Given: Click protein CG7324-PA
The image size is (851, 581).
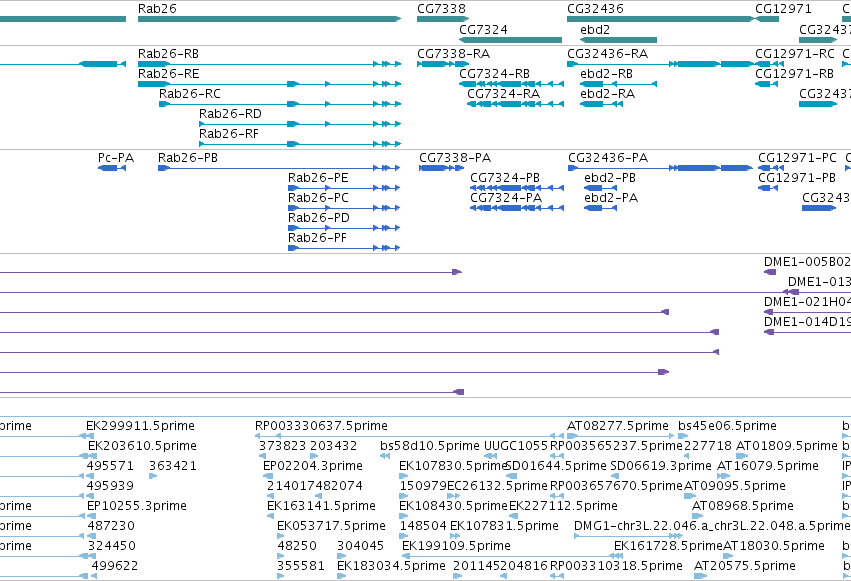Looking at the screenshot, I should click(x=517, y=208).
